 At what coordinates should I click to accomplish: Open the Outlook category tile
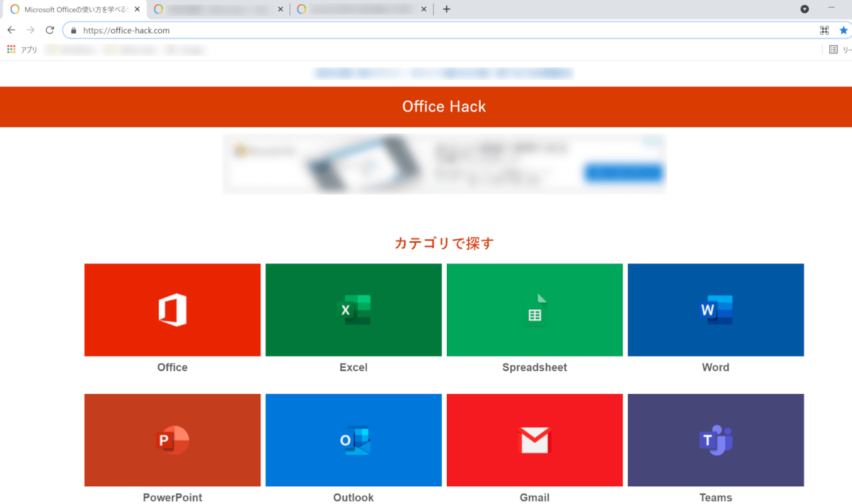click(x=354, y=440)
